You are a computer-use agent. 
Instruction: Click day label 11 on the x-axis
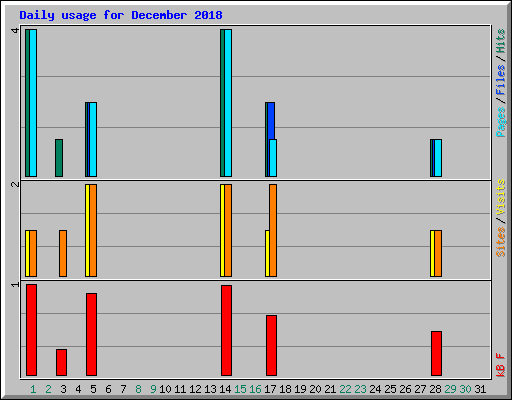tap(180, 389)
